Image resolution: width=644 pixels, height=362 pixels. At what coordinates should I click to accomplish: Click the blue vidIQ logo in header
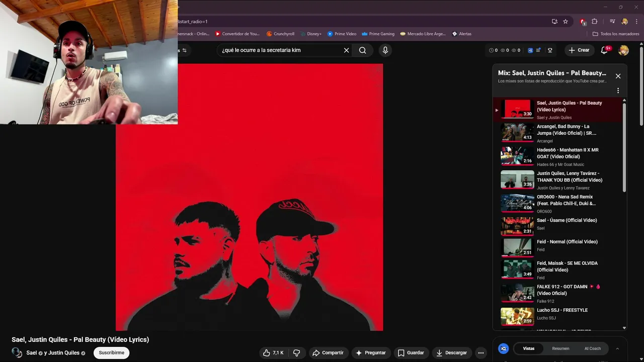pos(530,50)
